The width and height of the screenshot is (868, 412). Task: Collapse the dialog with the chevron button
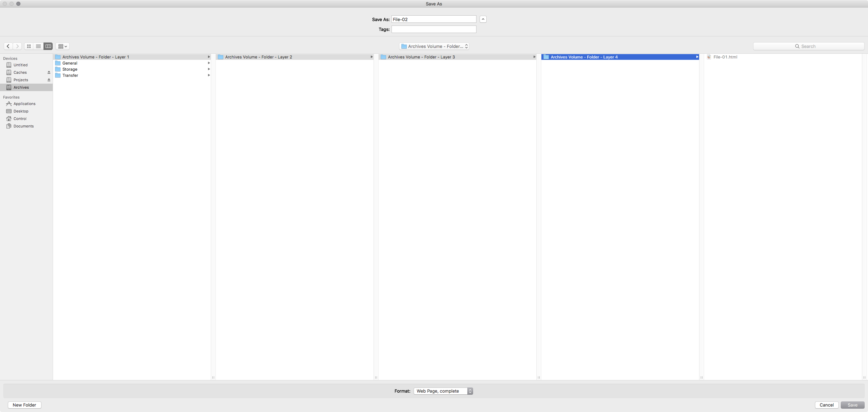(483, 19)
